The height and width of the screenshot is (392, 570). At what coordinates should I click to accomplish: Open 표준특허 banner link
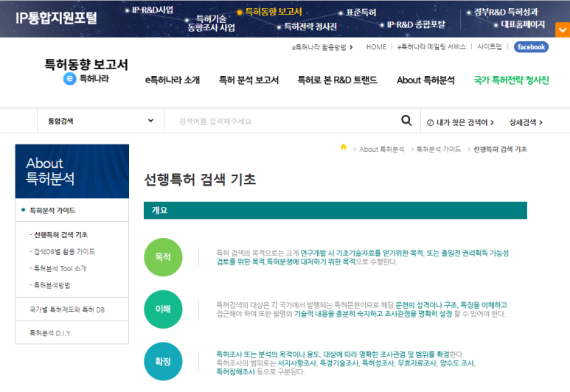pyautogui.click(x=361, y=13)
